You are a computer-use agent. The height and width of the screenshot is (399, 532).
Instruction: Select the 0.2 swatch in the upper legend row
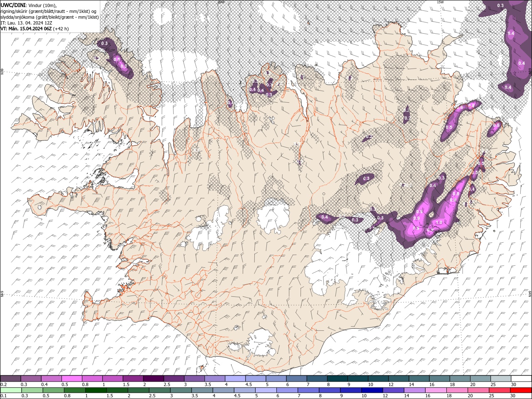pyautogui.click(x=10, y=379)
